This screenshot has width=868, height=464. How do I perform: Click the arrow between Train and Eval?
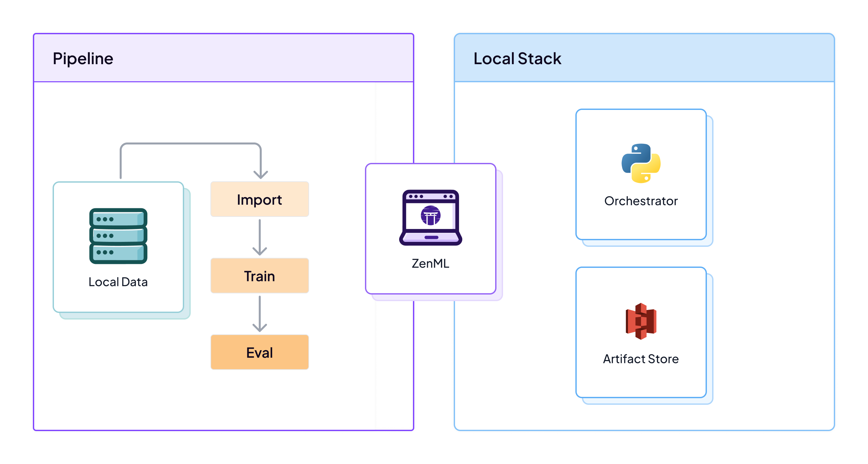[x=259, y=314]
